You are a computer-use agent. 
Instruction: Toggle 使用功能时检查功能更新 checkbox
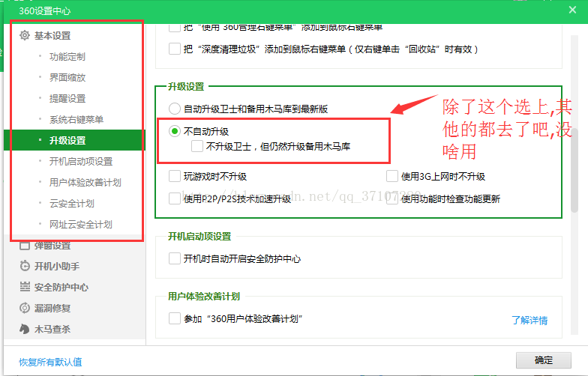point(391,198)
